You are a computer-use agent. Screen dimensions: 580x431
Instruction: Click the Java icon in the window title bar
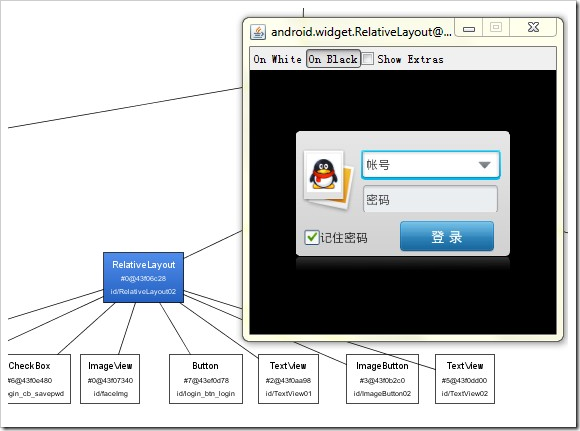pyautogui.click(x=257, y=32)
